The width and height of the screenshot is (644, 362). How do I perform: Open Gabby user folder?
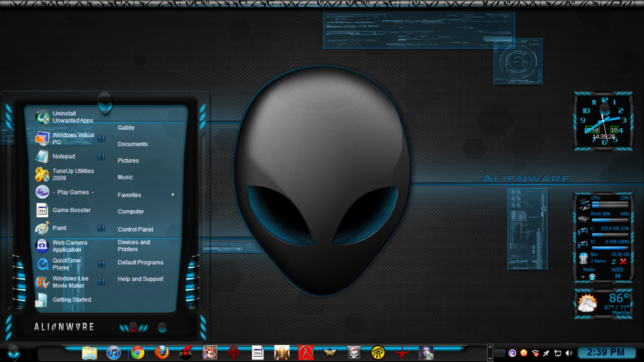(126, 127)
